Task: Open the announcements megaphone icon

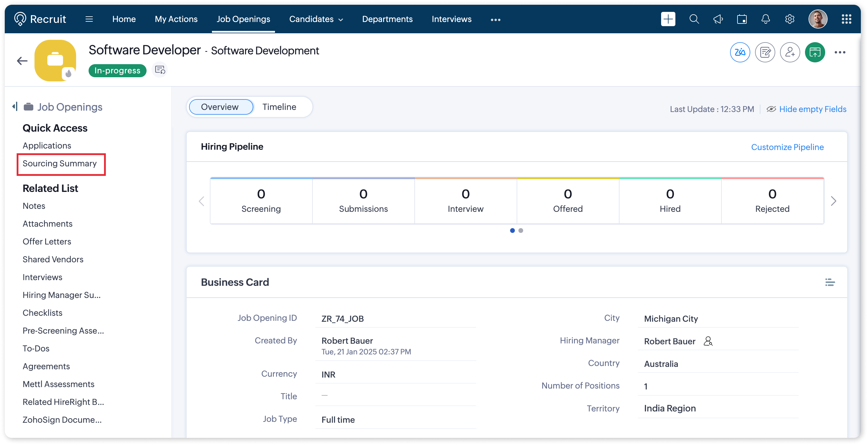Action: click(718, 19)
